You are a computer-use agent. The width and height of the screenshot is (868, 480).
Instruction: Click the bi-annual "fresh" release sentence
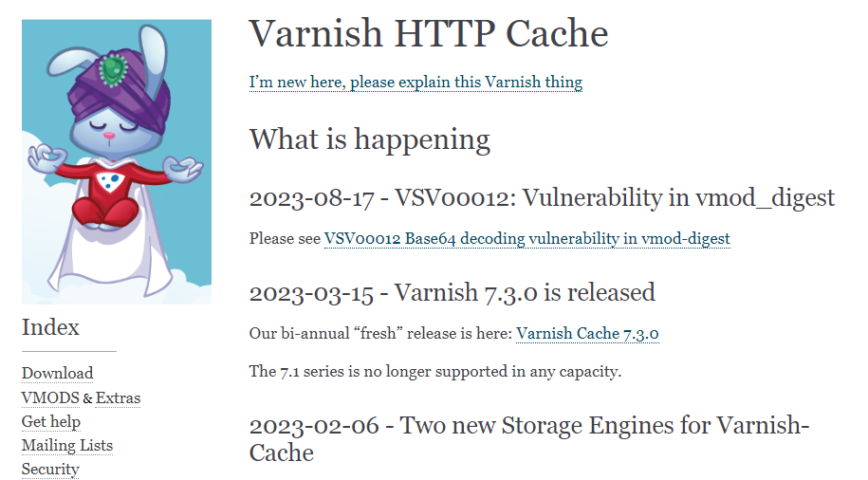coord(380,334)
